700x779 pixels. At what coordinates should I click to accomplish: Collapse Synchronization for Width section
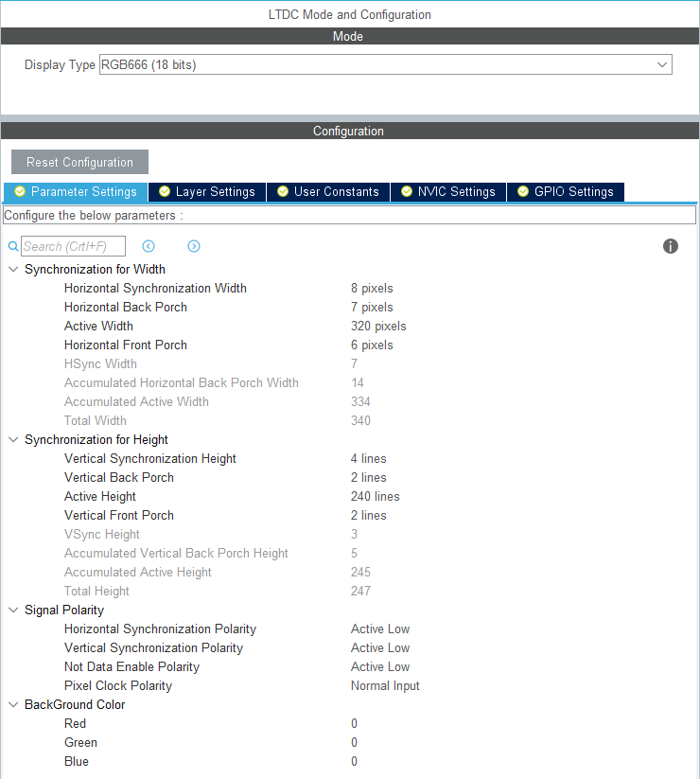[13, 269]
